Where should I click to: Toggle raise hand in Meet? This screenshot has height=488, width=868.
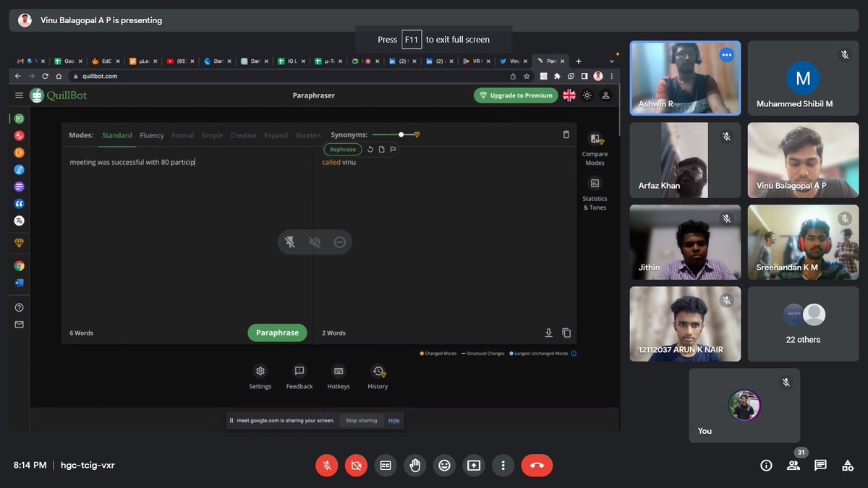415,466
